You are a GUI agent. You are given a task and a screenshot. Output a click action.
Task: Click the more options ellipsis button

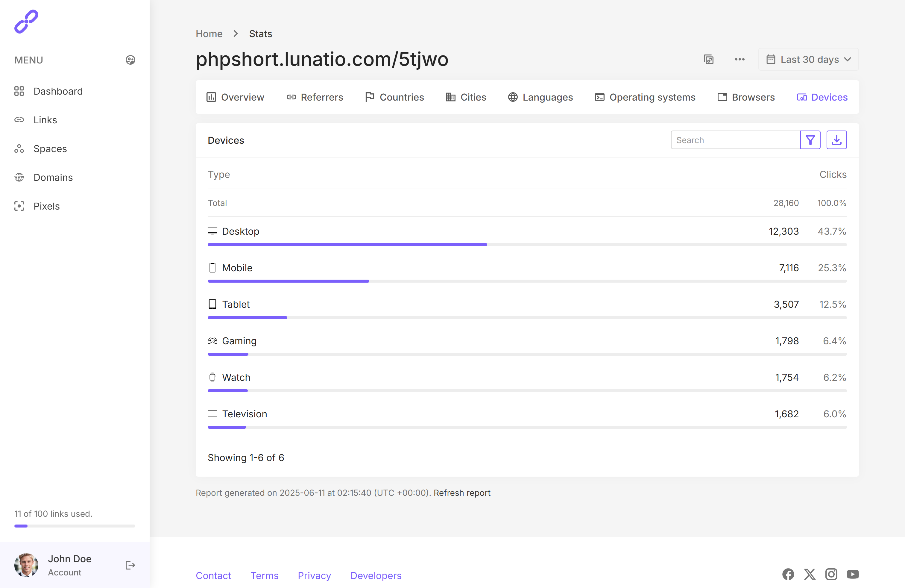[739, 59]
